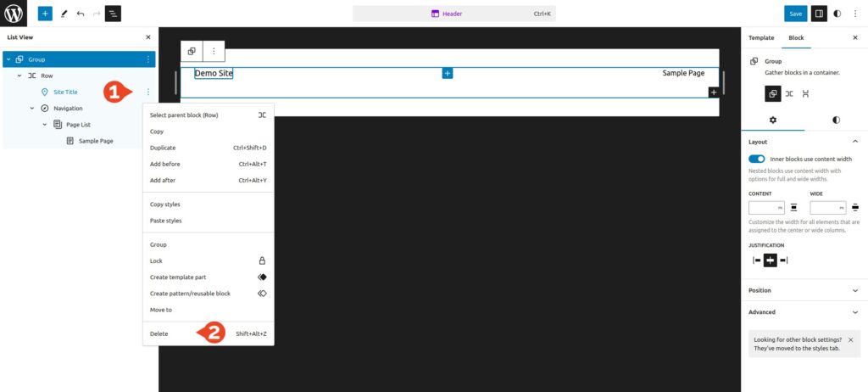Select the Stack variation icon in sidebar
This screenshot has height=392, width=868.
pyautogui.click(x=805, y=94)
